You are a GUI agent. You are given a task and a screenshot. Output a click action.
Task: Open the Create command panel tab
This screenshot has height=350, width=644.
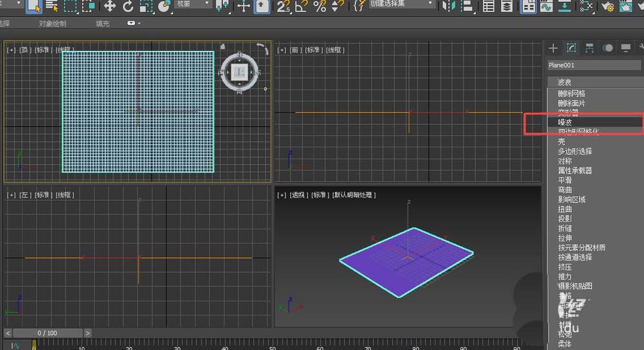coord(553,48)
